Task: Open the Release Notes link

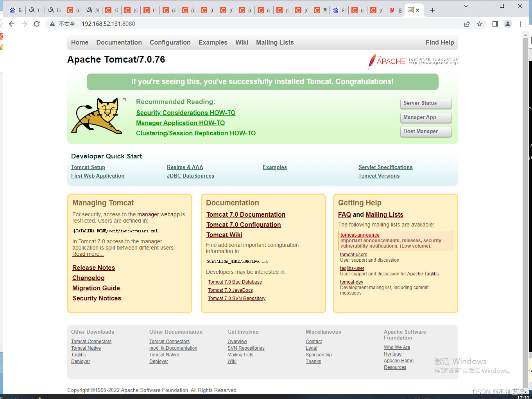Action: click(93, 268)
